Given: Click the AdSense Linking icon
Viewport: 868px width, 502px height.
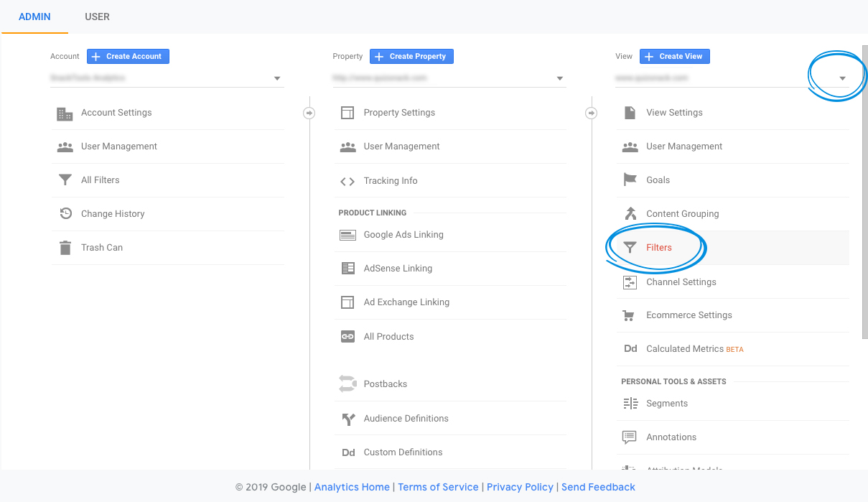Looking at the screenshot, I should [x=347, y=269].
